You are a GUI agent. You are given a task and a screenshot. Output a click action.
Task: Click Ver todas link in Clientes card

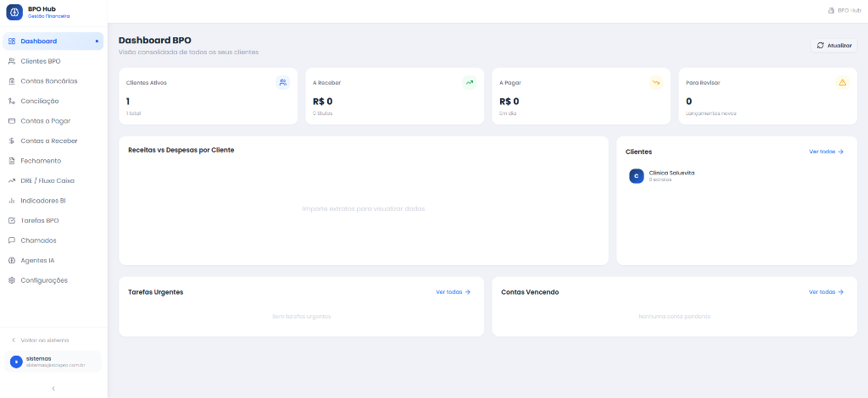point(826,152)
